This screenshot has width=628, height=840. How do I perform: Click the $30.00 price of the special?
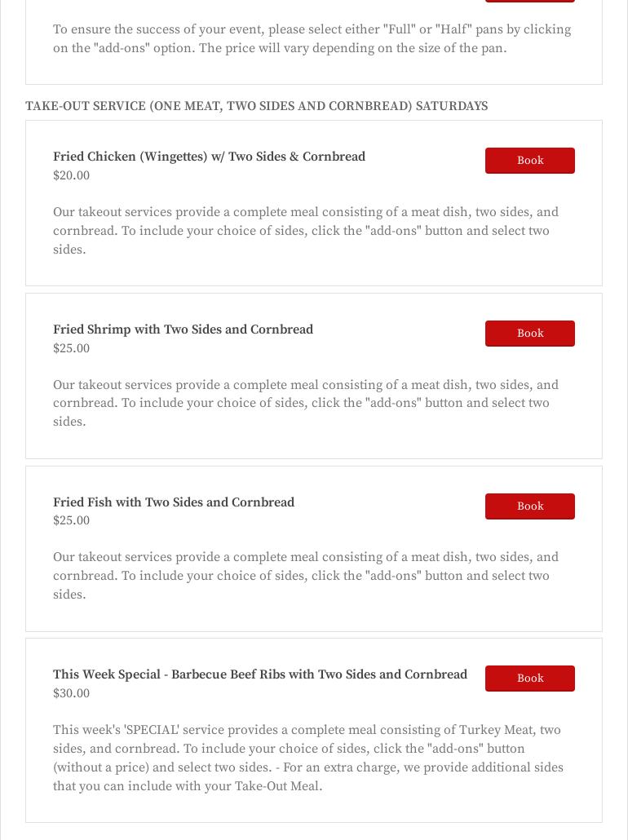[x=72, y=693]
